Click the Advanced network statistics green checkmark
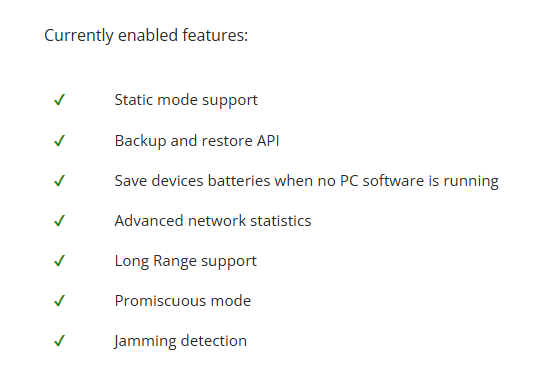This screenshot has height=388, width=540. click(x=60, y=221)
